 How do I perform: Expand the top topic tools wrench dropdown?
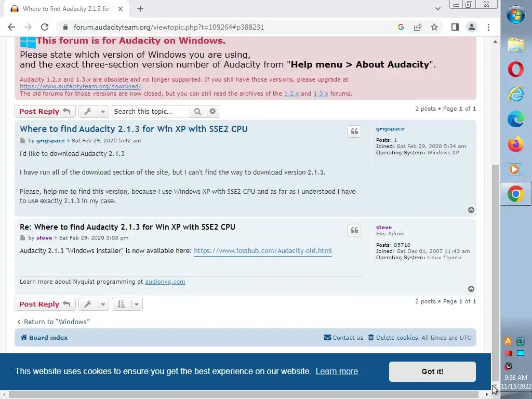94,111
